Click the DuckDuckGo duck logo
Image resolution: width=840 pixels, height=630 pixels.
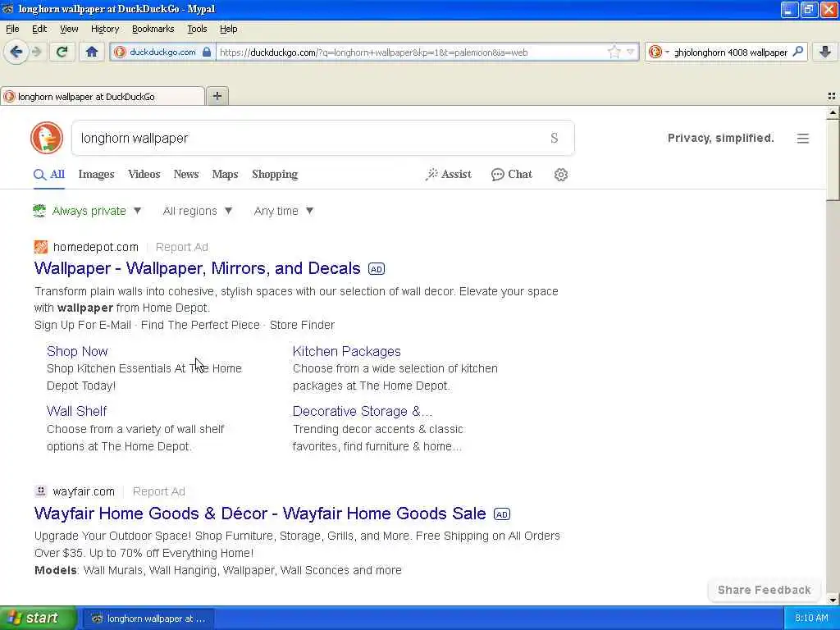click(x=47, y=138)
